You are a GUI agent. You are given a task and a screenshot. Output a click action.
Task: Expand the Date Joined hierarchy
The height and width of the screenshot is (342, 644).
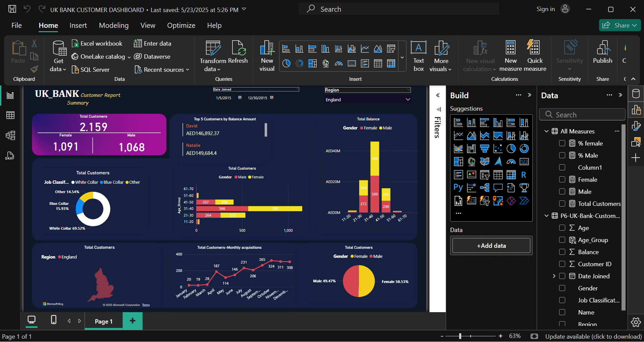point(554,276)
